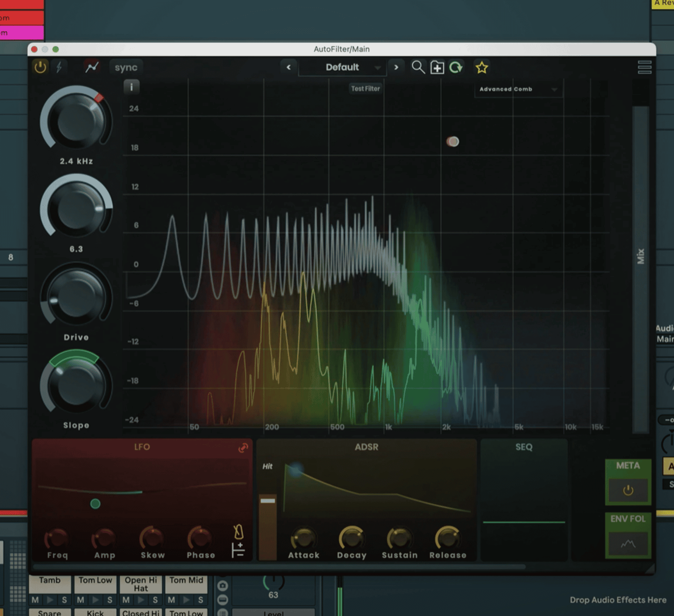Click the lightning bolt icon
This screenshot has height=616, width=674.
pos(59,67)
